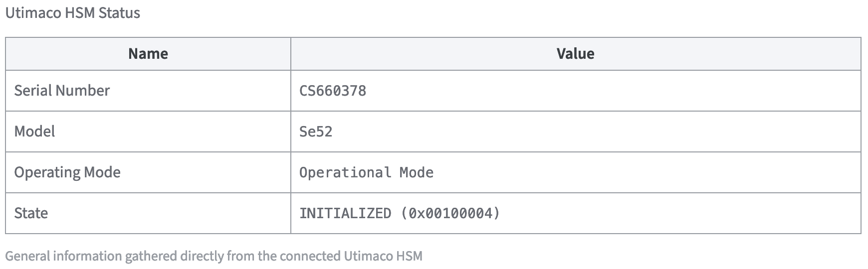868x269 pixels.
Task: Click the Model row label
Action: [x=34, y=132]
